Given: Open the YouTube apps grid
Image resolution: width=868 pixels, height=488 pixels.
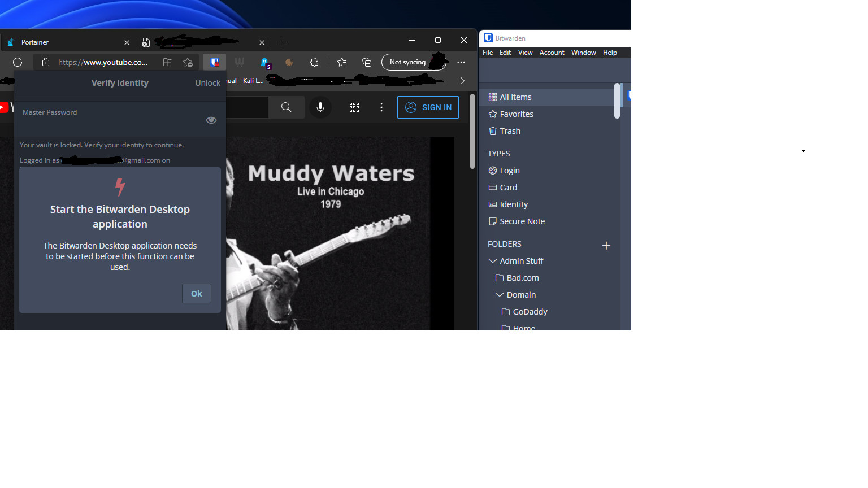Looking at the screenshot, I should pos(354,107).
